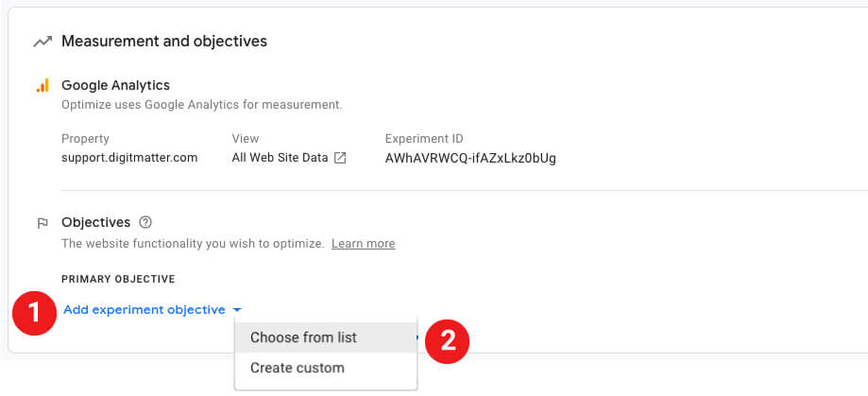
Task: Click the Objectives flag icon
Action: pos(43,223)
